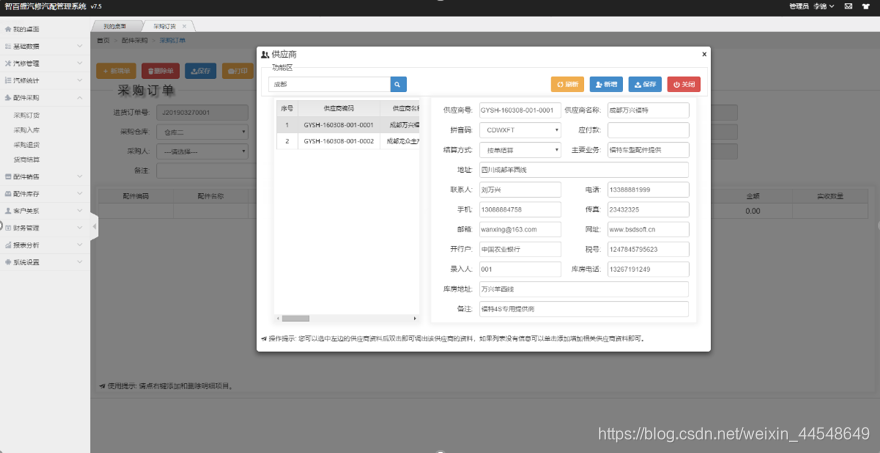Screen dimensions: 880x453
Task: Click the 税号 field with 1247845795623
Action: click(648, 249)
